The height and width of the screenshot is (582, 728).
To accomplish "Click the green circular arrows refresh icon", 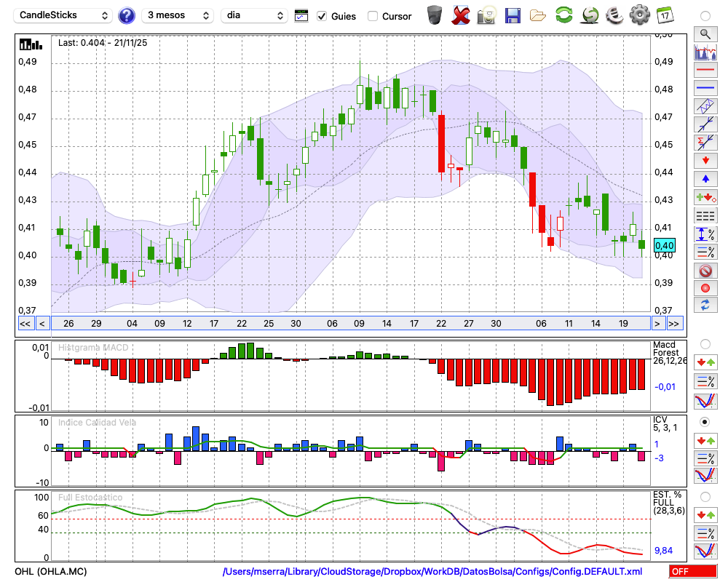I will coord(563,15).
